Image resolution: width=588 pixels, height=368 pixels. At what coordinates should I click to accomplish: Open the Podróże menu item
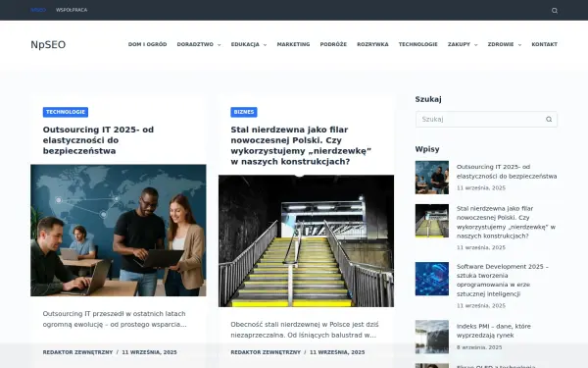[x=333, y=44]
